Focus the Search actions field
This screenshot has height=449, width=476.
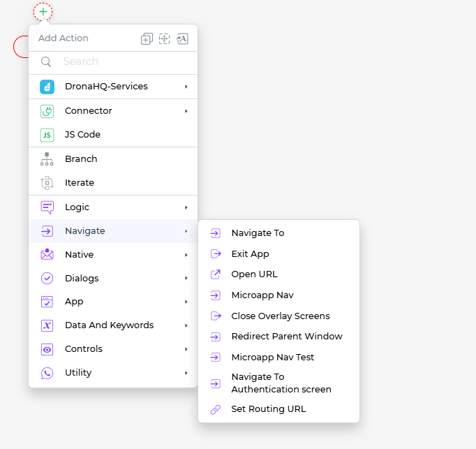click(113, 61)
